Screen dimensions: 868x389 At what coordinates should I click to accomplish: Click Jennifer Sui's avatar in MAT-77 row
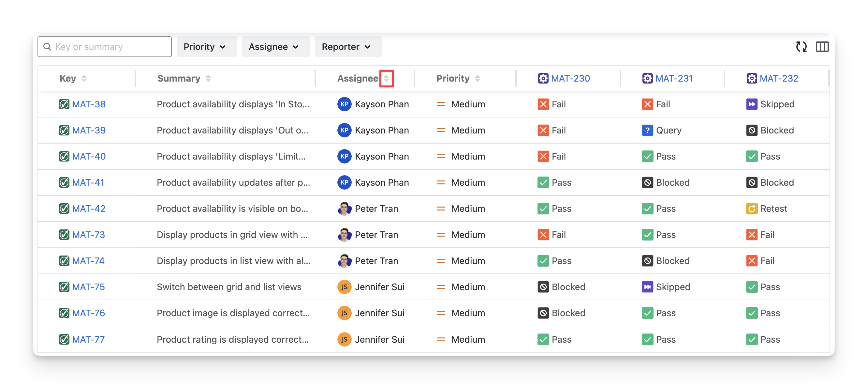[x=344, y=339]
